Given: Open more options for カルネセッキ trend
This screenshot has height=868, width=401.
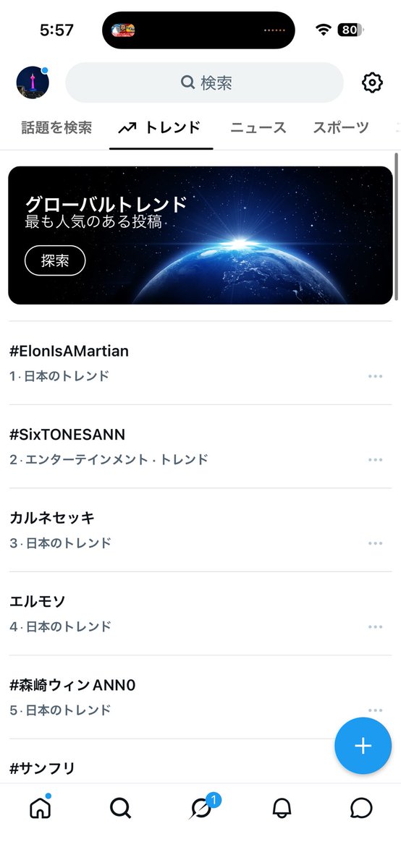Looking at the screenshot, I should click(375, 543).
